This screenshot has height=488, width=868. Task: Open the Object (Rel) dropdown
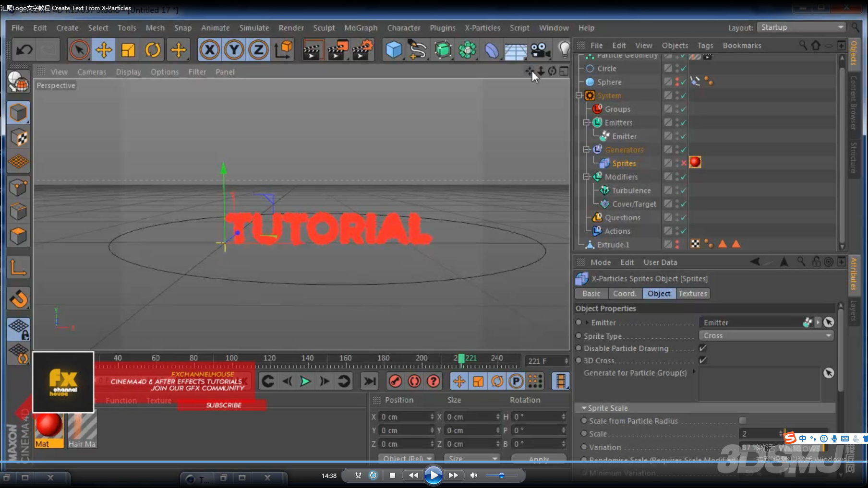point(407,459)
